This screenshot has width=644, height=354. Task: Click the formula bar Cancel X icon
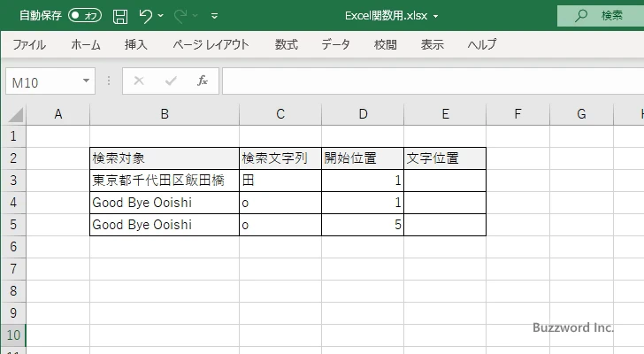click(139, 81)
